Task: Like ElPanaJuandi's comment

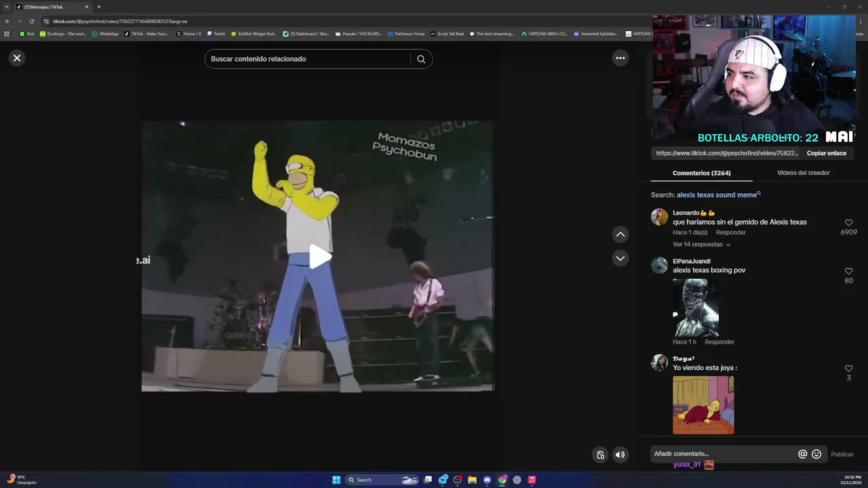Action: (x=848, y=271)
